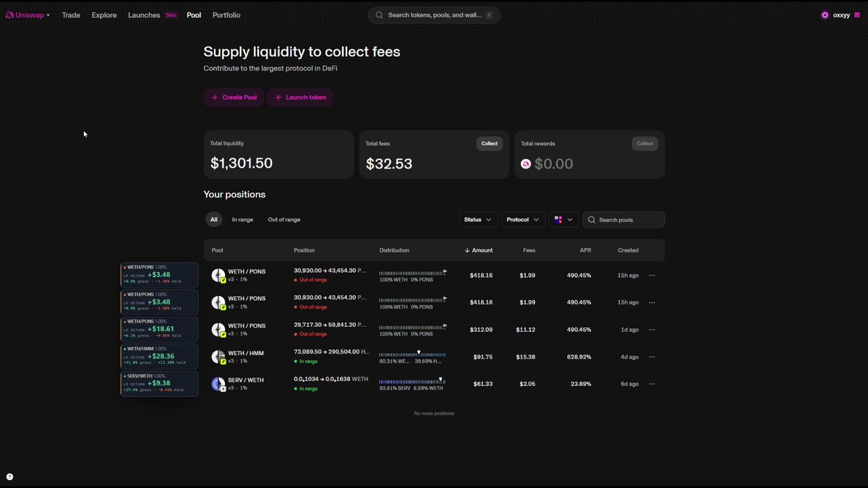Select the All positions filter

point(213,220)
